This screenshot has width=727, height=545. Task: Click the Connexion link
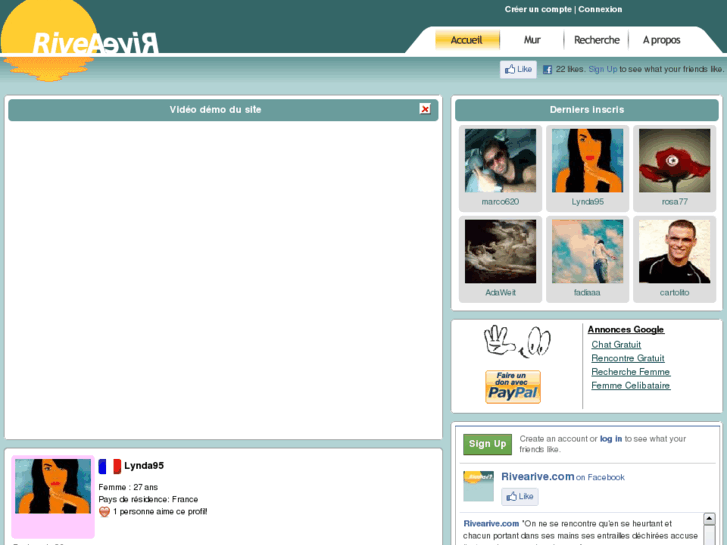tap(600, 9)
